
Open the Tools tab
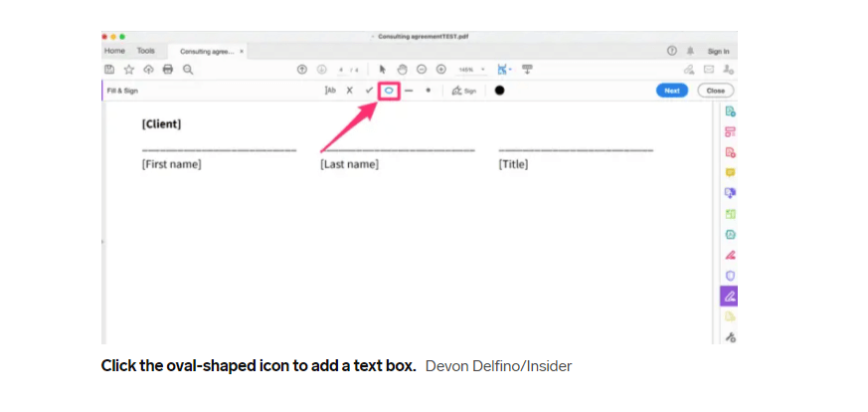pos(146,50)
